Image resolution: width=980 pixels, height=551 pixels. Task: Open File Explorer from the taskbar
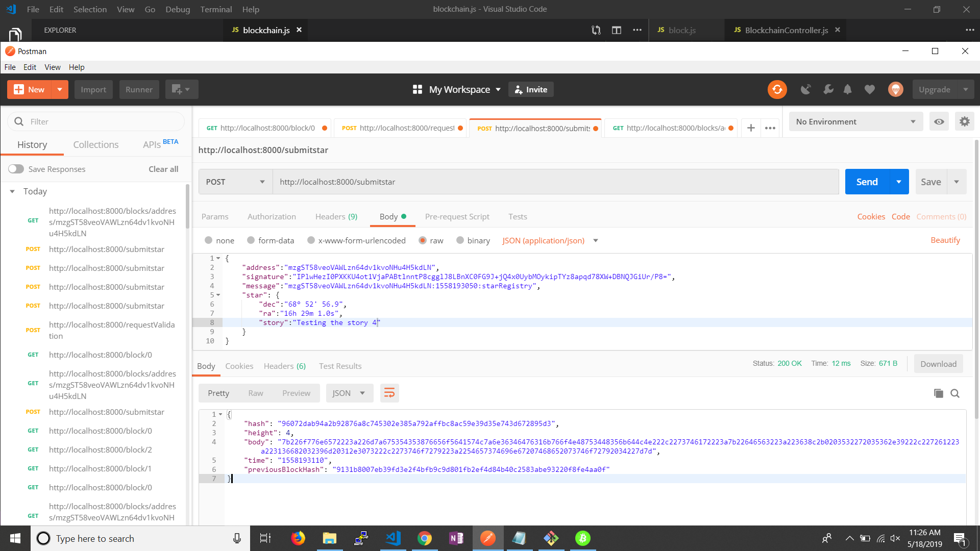click(x=330, y=538)
